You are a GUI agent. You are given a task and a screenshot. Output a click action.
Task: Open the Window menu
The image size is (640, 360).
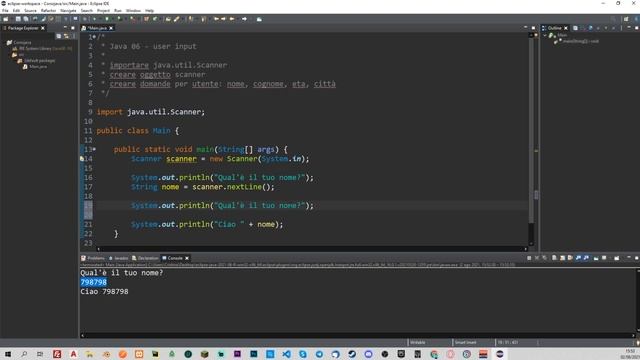point(133,11)
